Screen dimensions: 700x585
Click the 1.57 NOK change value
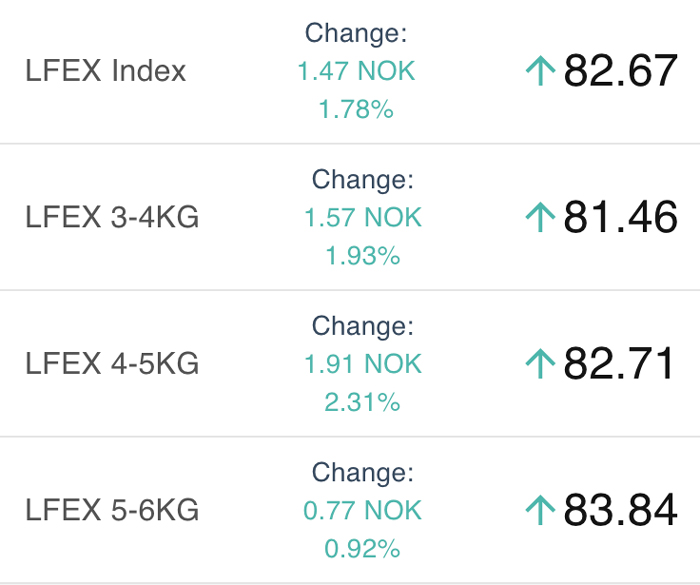pos(363,217)
